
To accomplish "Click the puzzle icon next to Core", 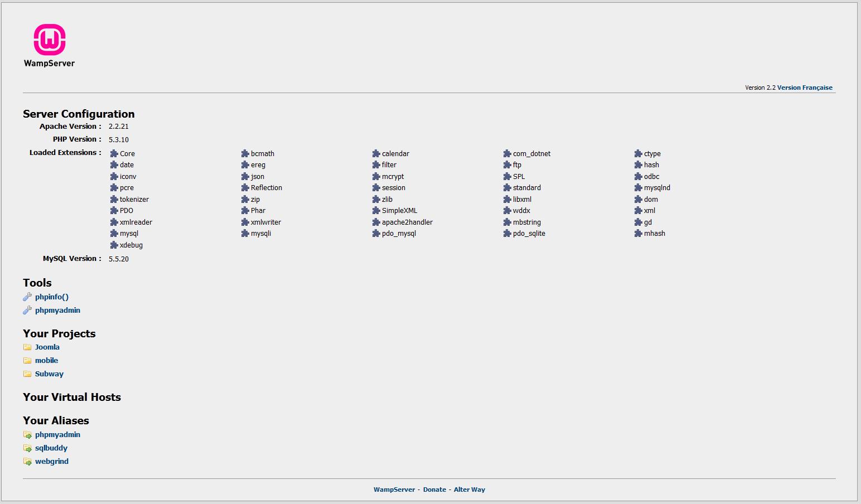I will click(114, 153).
